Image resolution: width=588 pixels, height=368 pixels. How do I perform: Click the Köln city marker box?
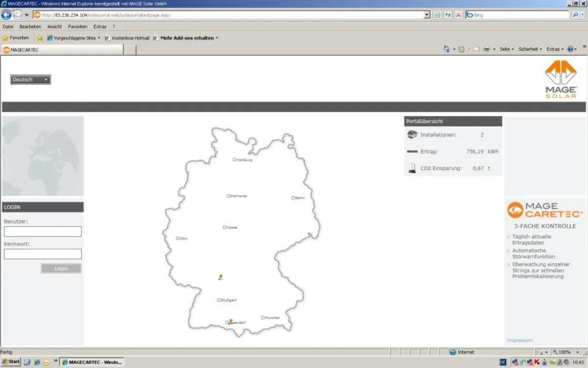pyautogui.click(x=177, y=239)
